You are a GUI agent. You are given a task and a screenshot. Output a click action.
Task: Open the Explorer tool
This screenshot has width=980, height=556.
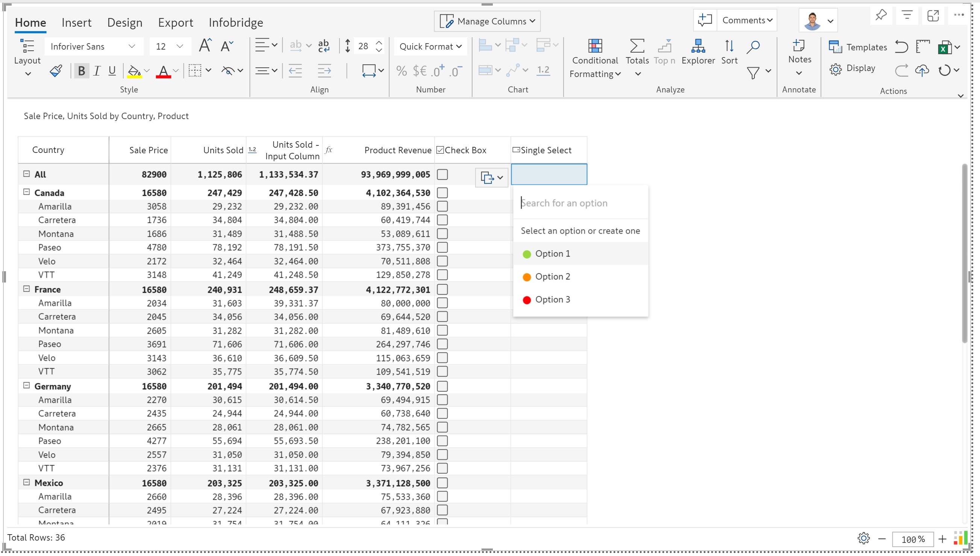click(x=698, y=47)
